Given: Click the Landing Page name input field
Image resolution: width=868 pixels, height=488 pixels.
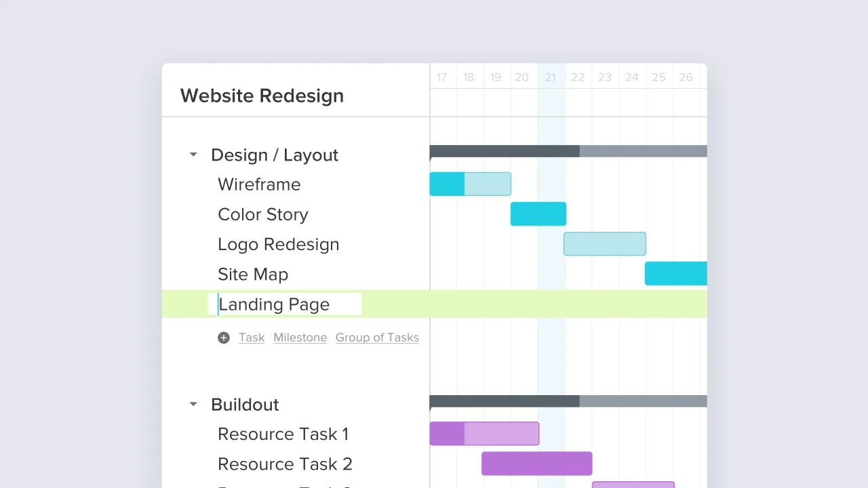Looking at the screenshot, I should point(285,304).
